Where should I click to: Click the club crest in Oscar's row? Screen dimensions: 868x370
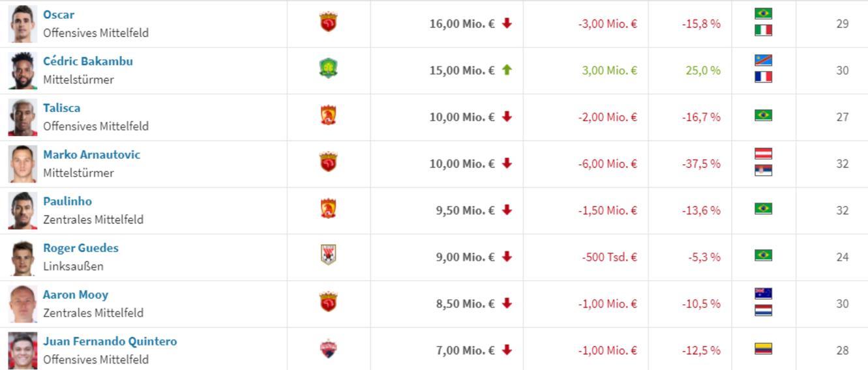[328, 22]
